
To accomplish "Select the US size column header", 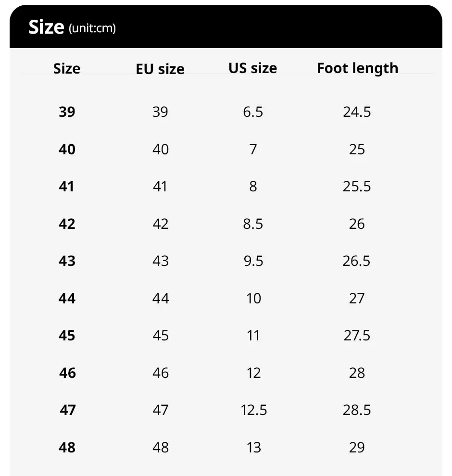I will click(253, 68).
